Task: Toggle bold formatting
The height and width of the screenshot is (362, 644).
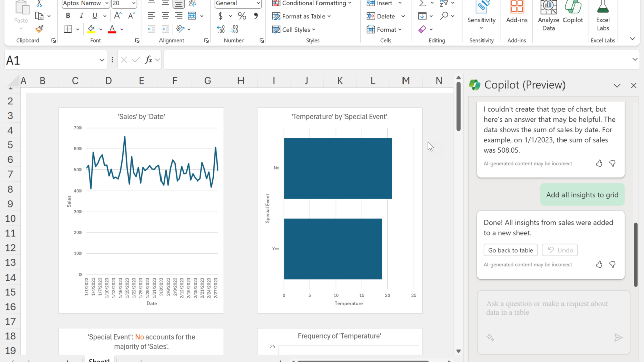Action: coord(68,16)
